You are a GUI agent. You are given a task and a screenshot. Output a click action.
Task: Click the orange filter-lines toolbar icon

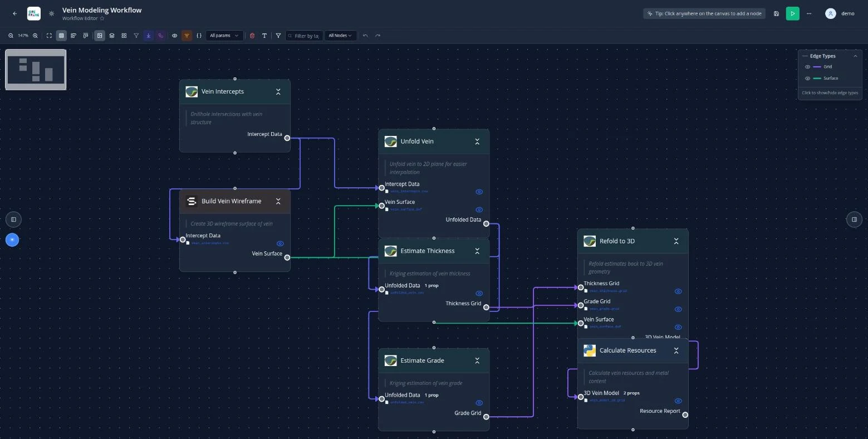187,36
